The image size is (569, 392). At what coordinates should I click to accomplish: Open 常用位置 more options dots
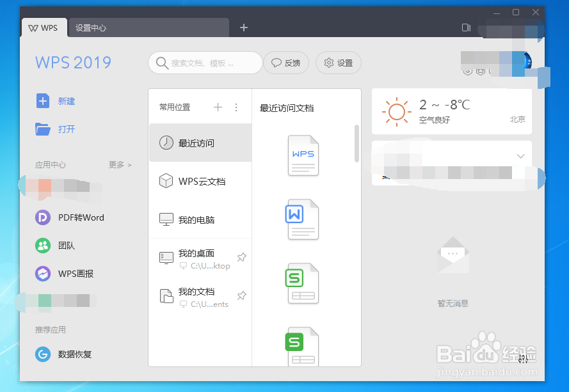point(236,107)
